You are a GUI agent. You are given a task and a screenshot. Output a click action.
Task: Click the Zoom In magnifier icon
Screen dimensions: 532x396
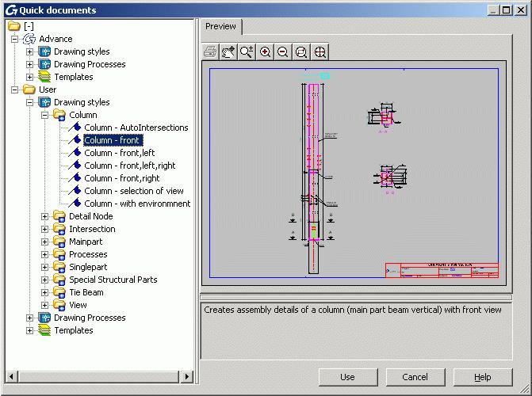point(265,51)
